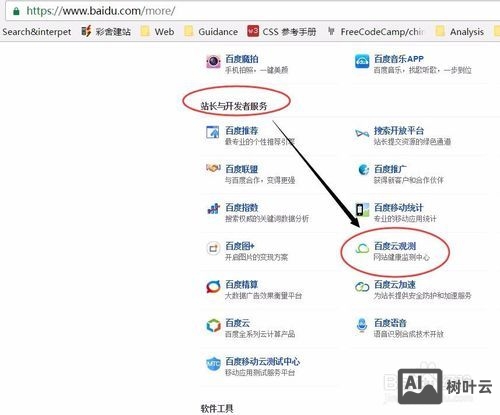The height and width of the screenshot is (415, 500).
Task: Open the Guidance bookmarks folder
Action: point(211,32)
